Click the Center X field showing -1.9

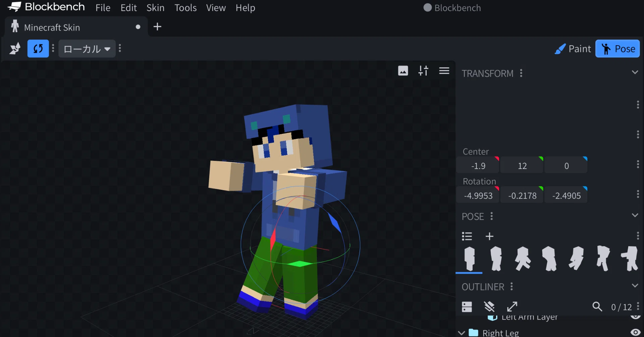478,166
